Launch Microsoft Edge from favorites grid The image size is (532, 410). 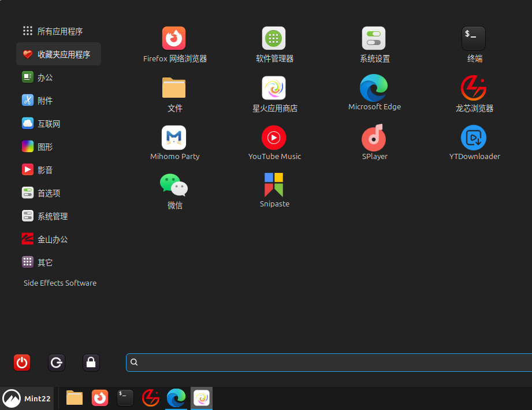click(x=374, y=93)
